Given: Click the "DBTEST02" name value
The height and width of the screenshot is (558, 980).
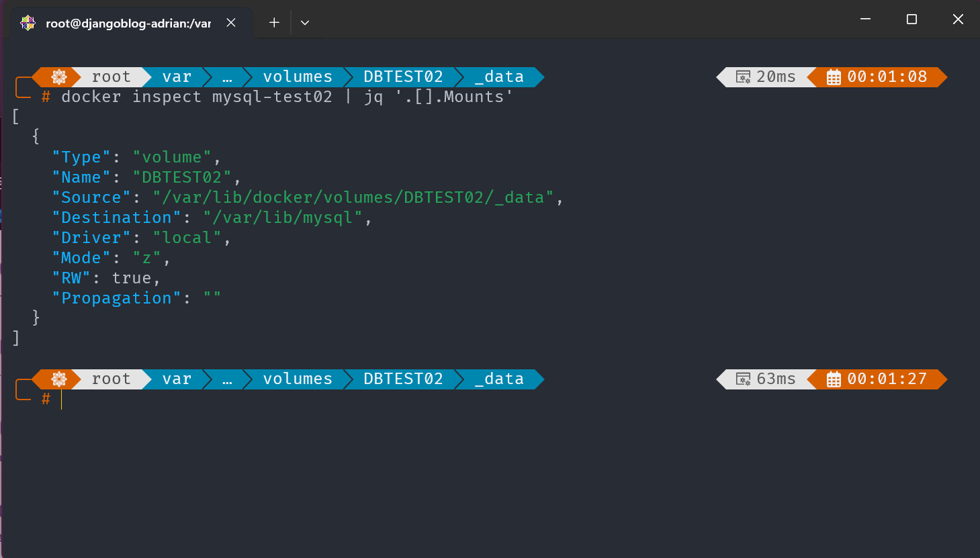Looking at the screenshot, I should (182, 177).
